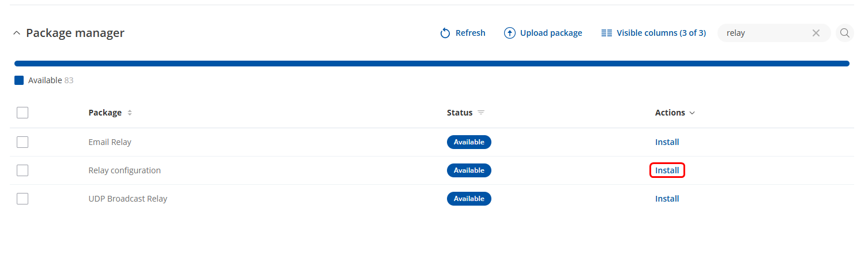Open Visible columns (3 of 3) selector
This screenshot has height=253, width=868.
click(x=661, y=34)
